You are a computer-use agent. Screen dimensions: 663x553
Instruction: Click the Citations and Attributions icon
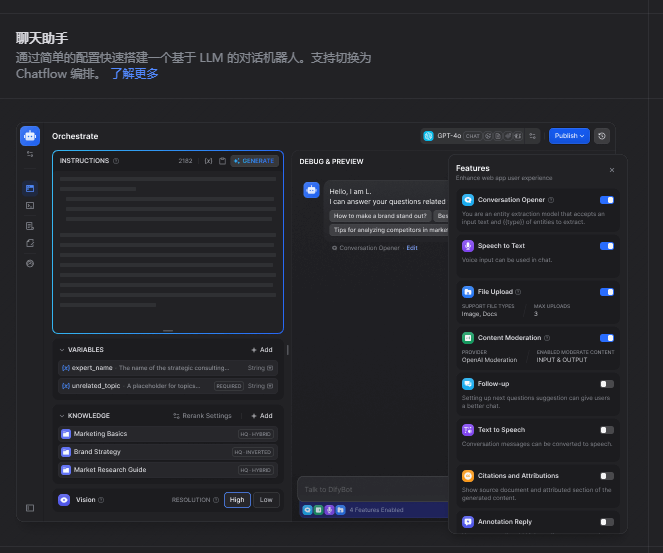pos(468,476)
